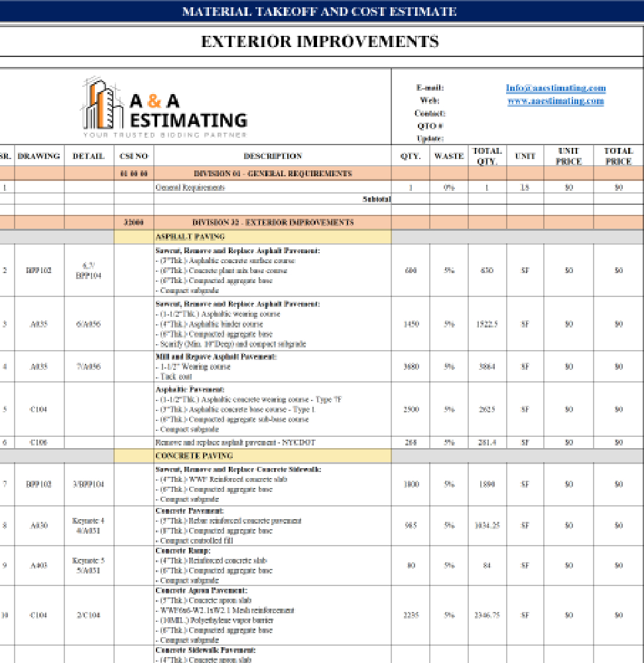644x663 pixels.
Task: Click the DESCRIPTION column header
Action: point(272,156)
